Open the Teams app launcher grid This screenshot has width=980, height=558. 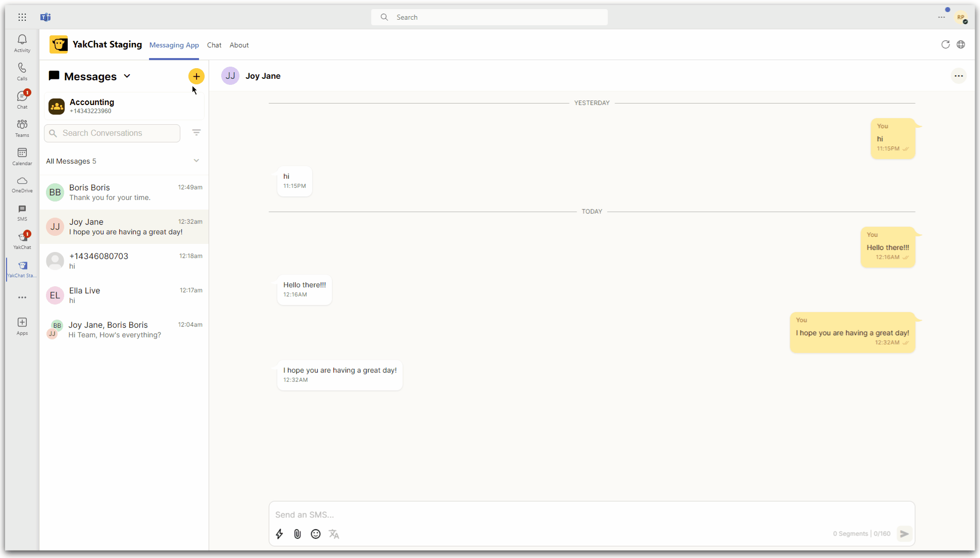point(22,17)
